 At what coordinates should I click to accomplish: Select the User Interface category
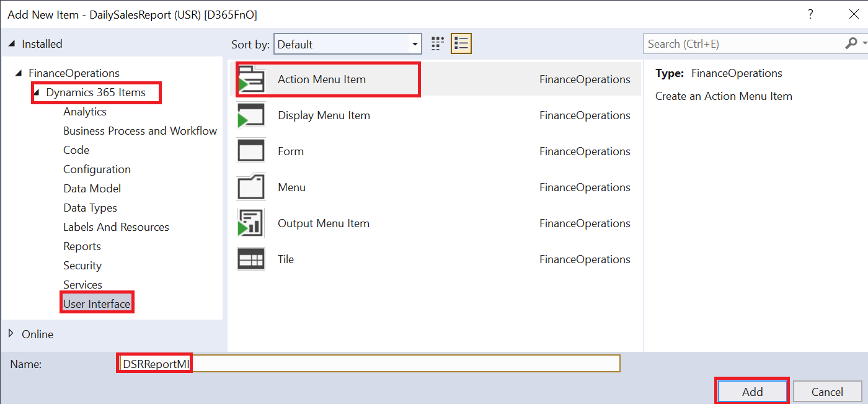coord(97,302)
